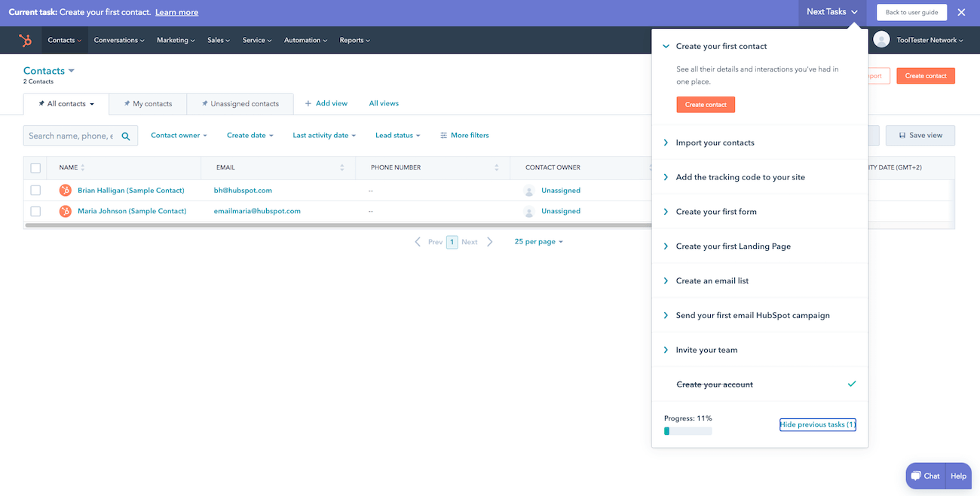Image resolution: width=980 pixels, height=496 pixels.
Task: Open the Contact owner filter dropdown
Action: (179, 136)
